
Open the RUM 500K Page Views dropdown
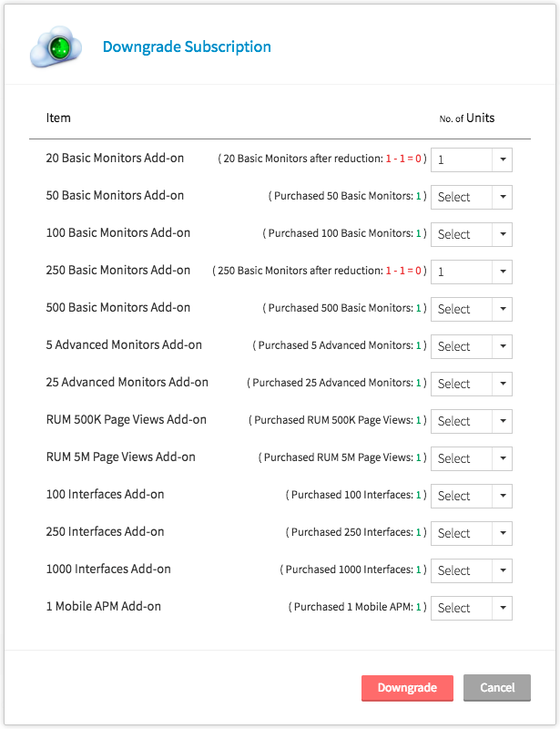coord(472,421)
